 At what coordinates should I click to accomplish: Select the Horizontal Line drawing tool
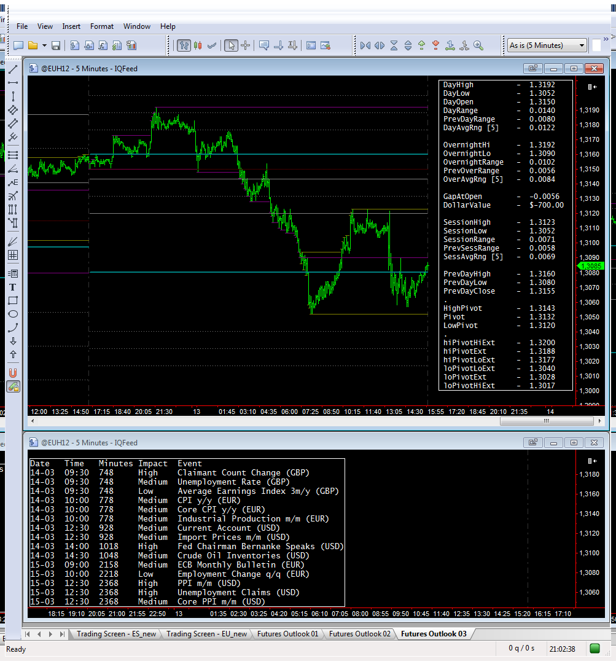(13, 83)
